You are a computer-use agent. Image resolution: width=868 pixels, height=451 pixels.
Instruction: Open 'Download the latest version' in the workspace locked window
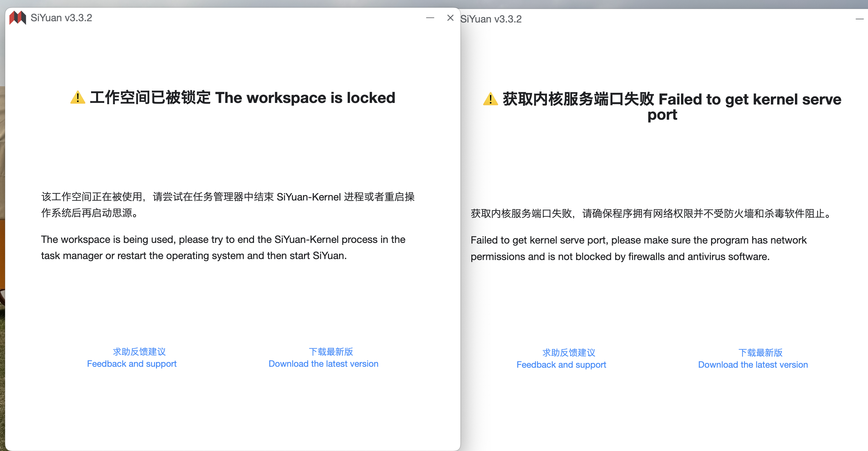323,364
